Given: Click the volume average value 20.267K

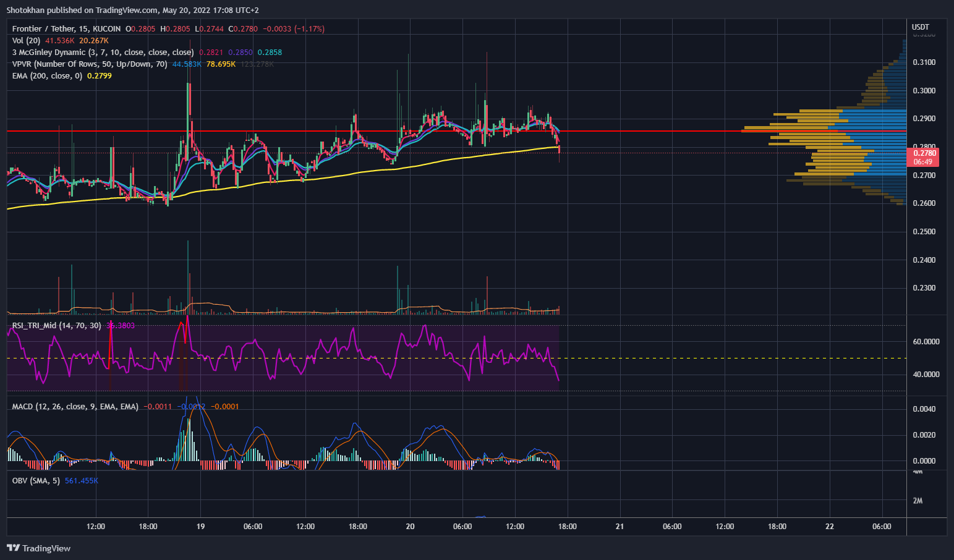Looking at the screenshot, I should pos(94,41).
